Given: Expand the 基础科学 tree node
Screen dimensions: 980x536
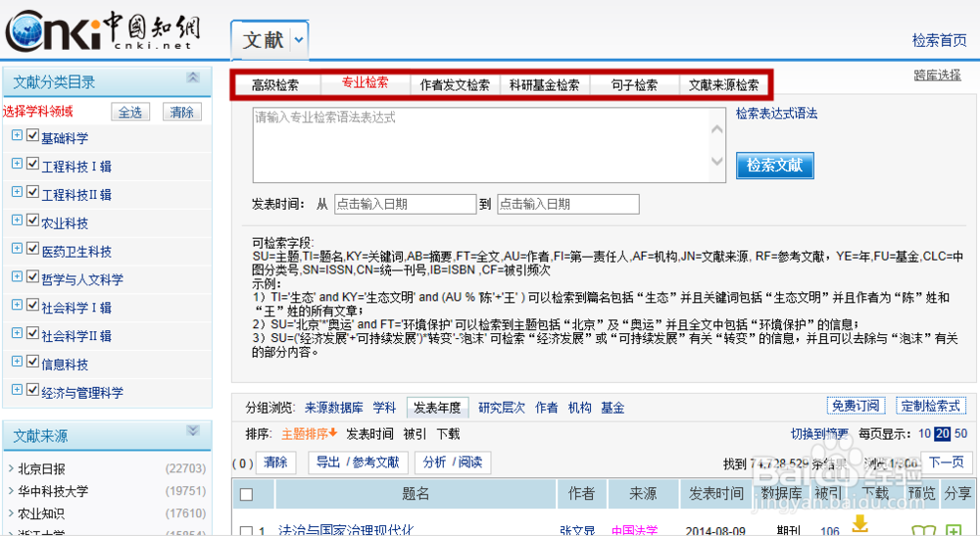Looking at the screenshot, I should (17, 135).
